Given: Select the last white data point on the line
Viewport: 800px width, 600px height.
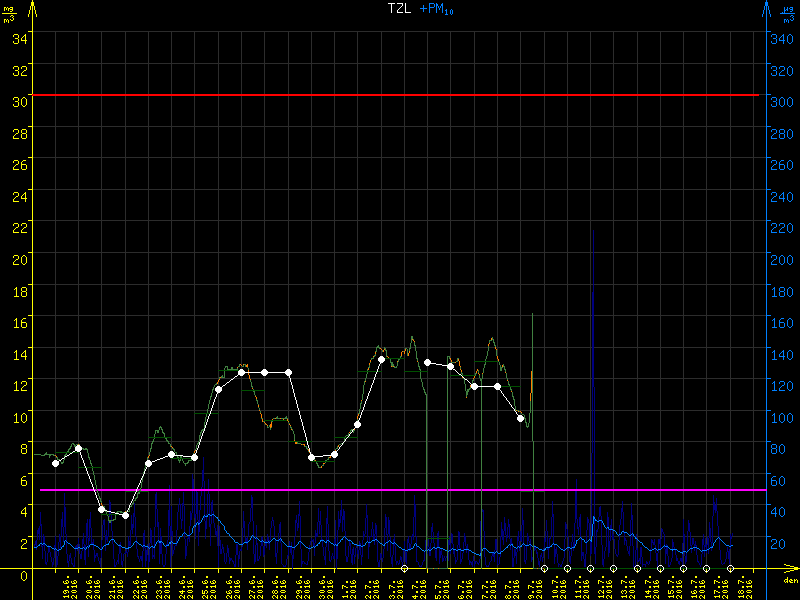Looking at the screenshot, I should click(520, 418).
